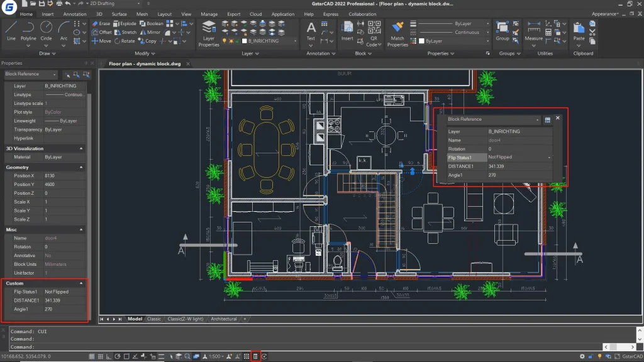Toggle the red-highlighted quick properties status icon
644x362 pixels.
(255, 356)
